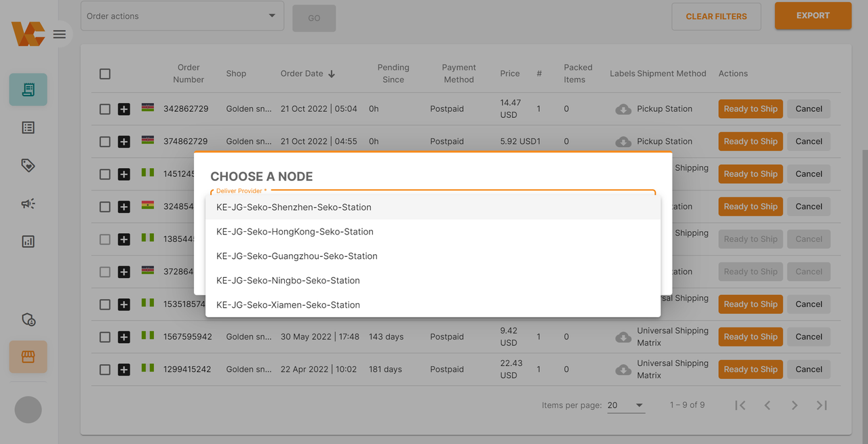Screen dimensions: 868x444
Task: Cancel order 1567595942
Action: (x=809, y=337)
